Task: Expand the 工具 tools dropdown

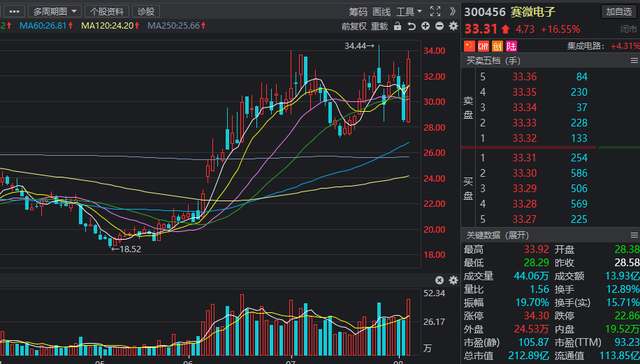Action: tap(409, 12)
